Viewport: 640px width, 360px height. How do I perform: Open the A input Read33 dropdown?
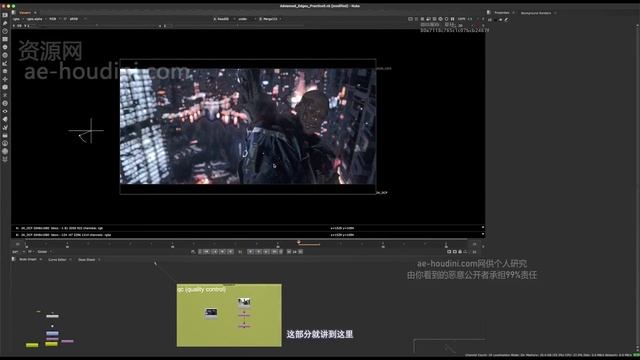(223, 19)
